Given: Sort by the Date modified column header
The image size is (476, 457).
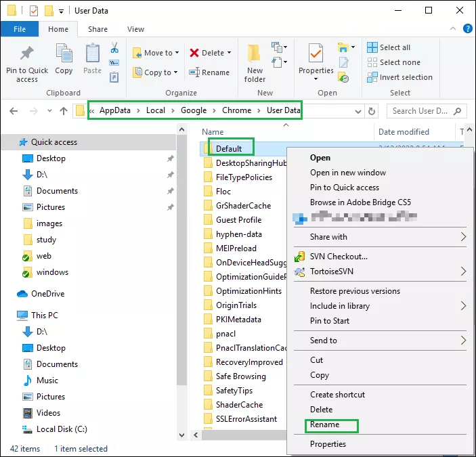Looking at the screenshot, I should (404, 132).
